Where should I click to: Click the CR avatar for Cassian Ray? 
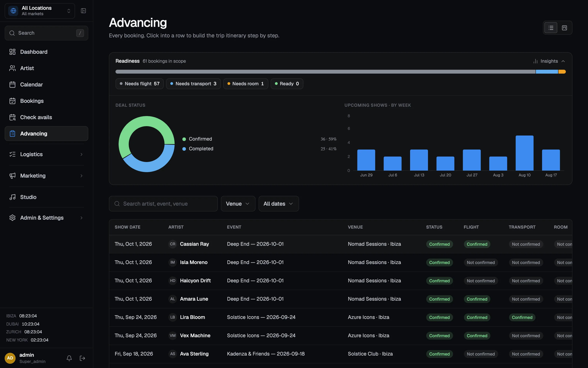coord(172,244)
